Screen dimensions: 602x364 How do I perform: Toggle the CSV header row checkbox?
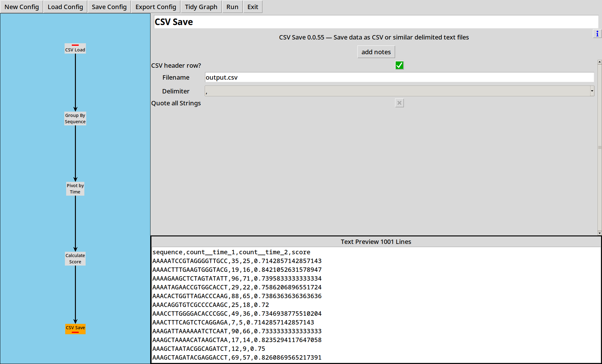click(x=399, y=65)
